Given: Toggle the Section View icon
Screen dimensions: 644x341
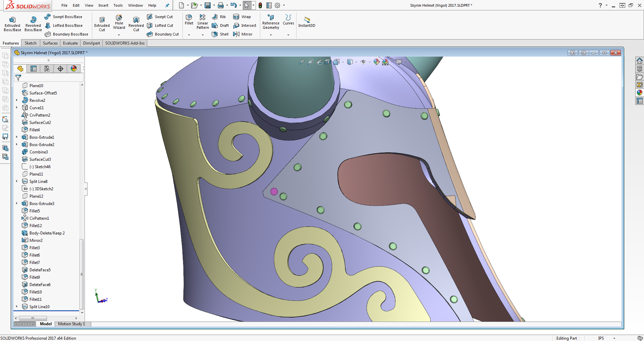Looking at the screenshot, I should (x=328, y=62).
